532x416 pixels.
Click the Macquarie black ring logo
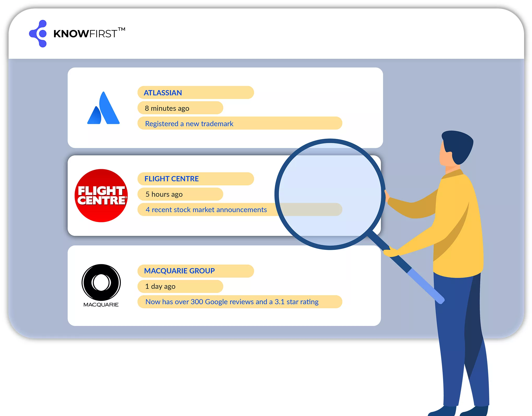pyautogui.click(x=101, y=282)
